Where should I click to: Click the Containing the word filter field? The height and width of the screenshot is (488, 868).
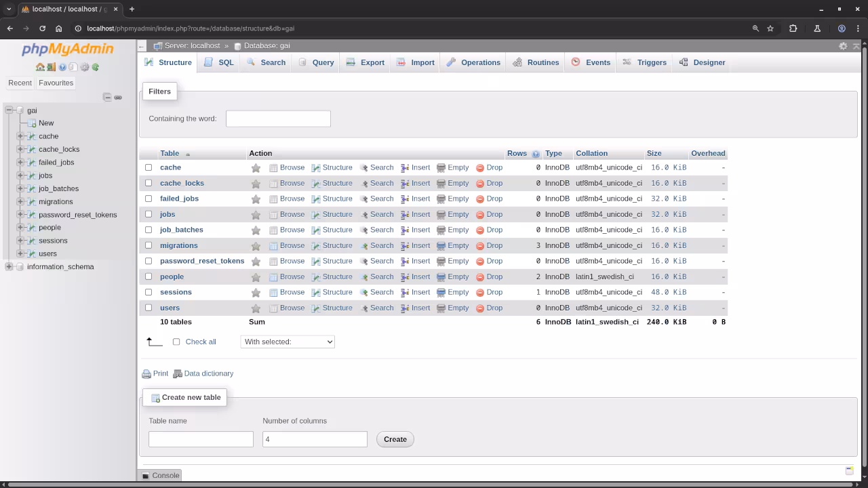(x=278, y=119)
